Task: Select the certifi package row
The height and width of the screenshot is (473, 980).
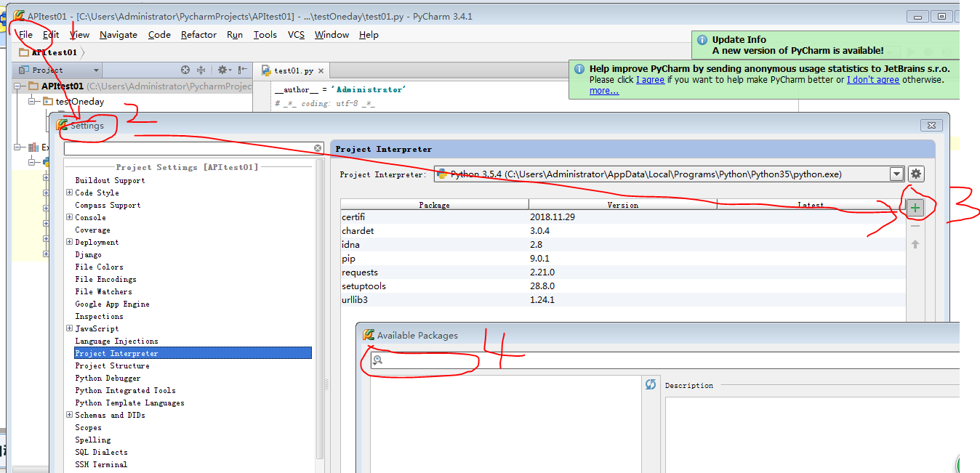Action: pos(623,217)
